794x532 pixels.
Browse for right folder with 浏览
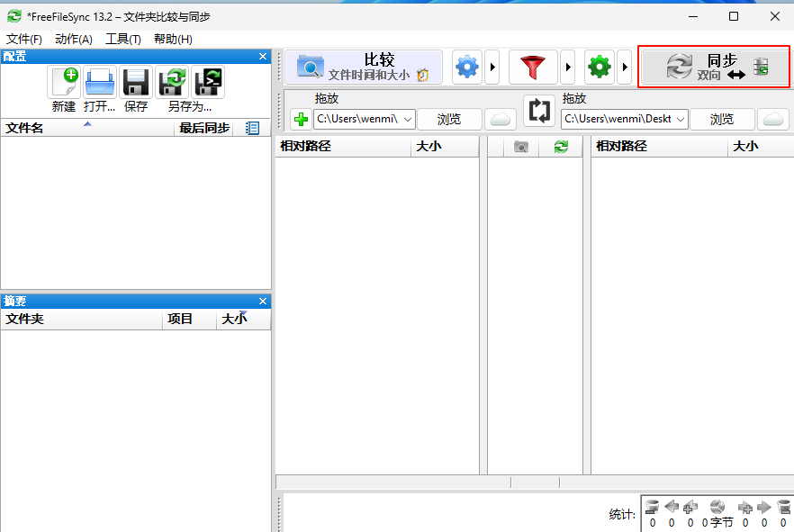(722, 120)
